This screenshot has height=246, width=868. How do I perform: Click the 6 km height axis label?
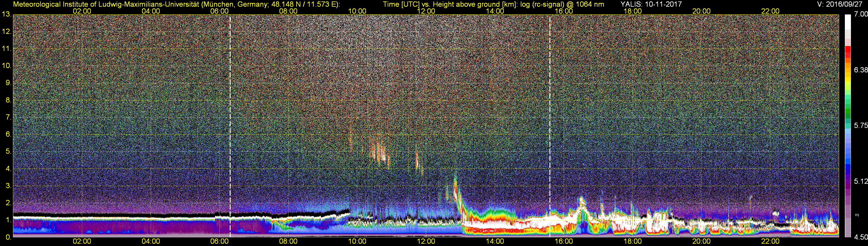click(8, 135)
